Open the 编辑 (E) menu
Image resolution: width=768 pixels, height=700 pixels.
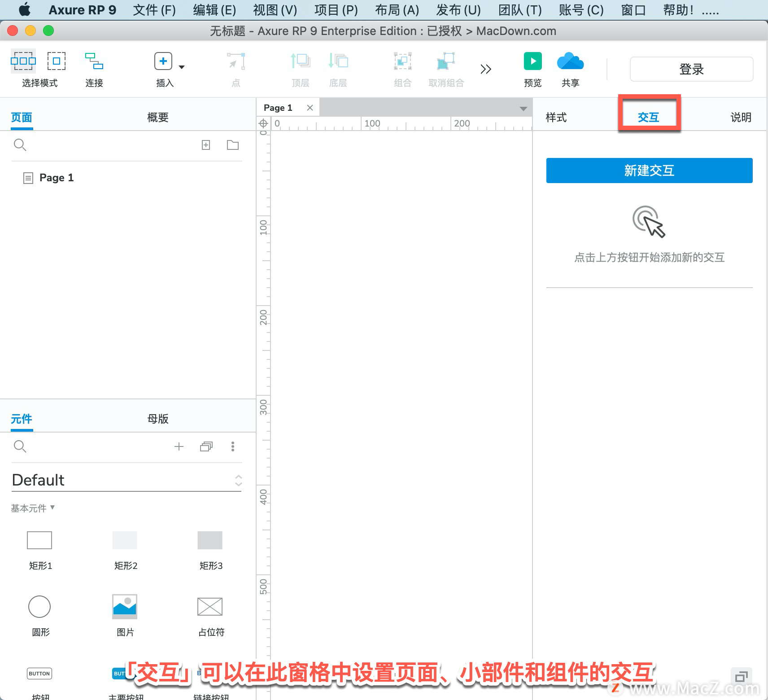(x=214, y=10)
